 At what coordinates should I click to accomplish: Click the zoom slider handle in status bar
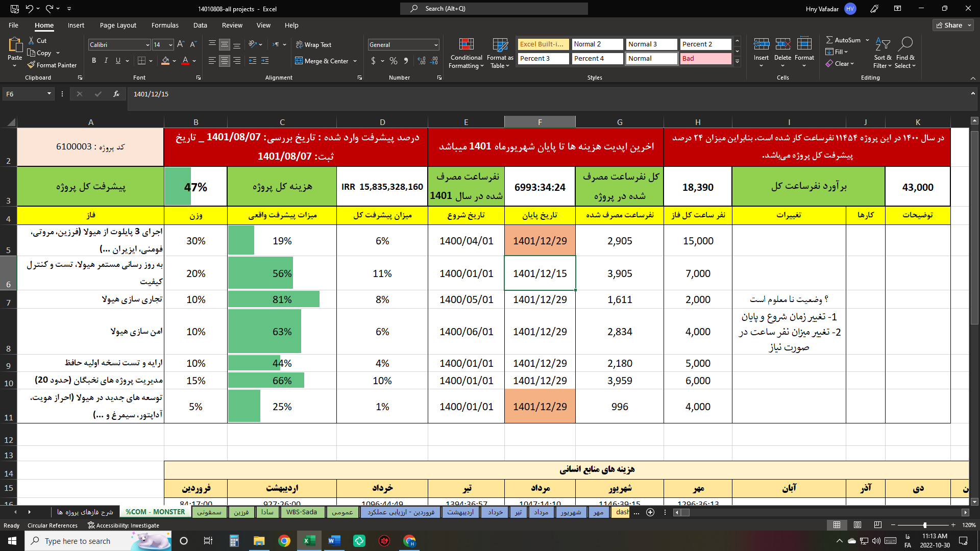point(925,525)
